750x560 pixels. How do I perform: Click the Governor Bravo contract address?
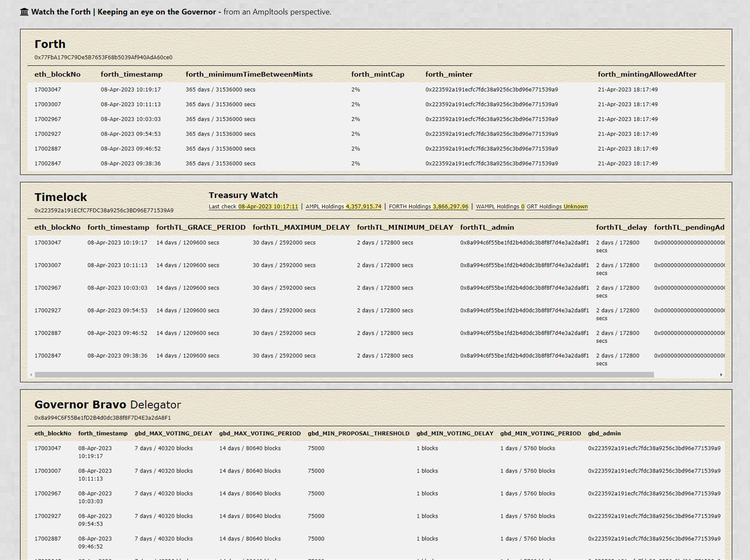tap(103, 418)
